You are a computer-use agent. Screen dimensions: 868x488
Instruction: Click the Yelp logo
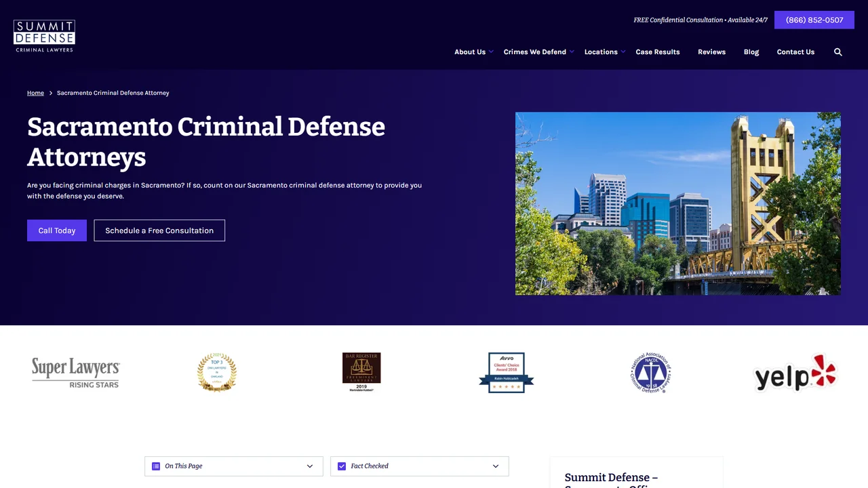[795, 372]
